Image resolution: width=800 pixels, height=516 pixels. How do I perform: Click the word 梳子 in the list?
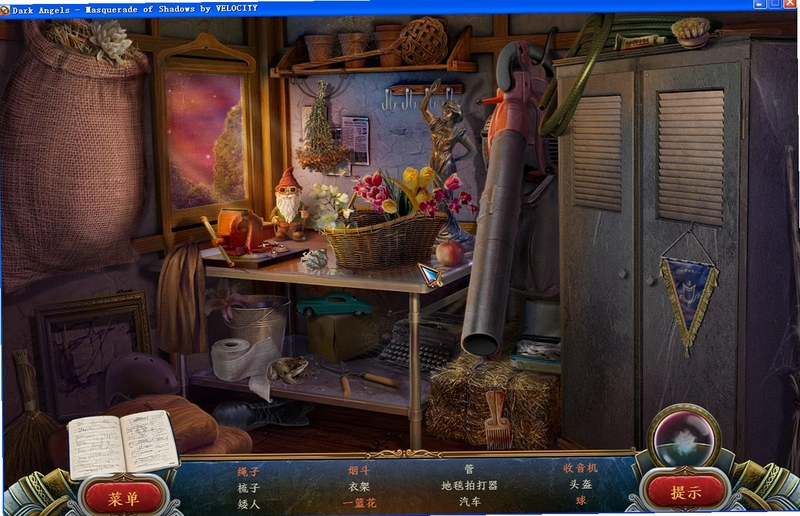tap(248, 487)
